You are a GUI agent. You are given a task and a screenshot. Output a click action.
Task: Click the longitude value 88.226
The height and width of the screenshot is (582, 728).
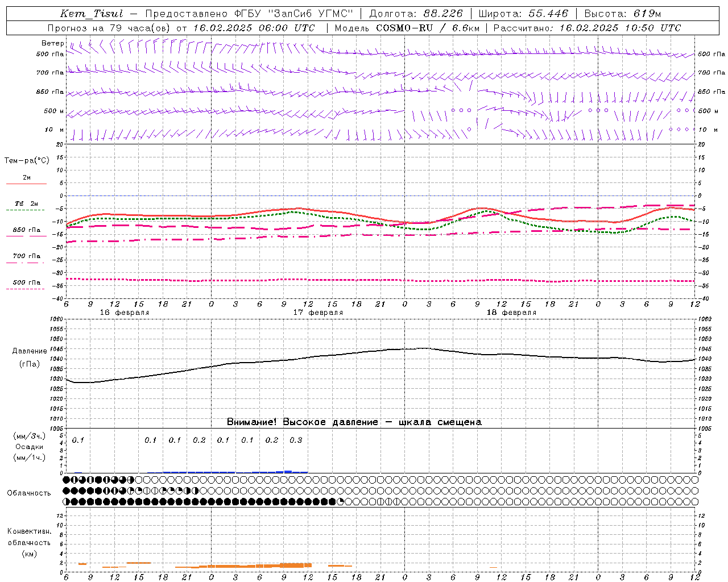443,14
